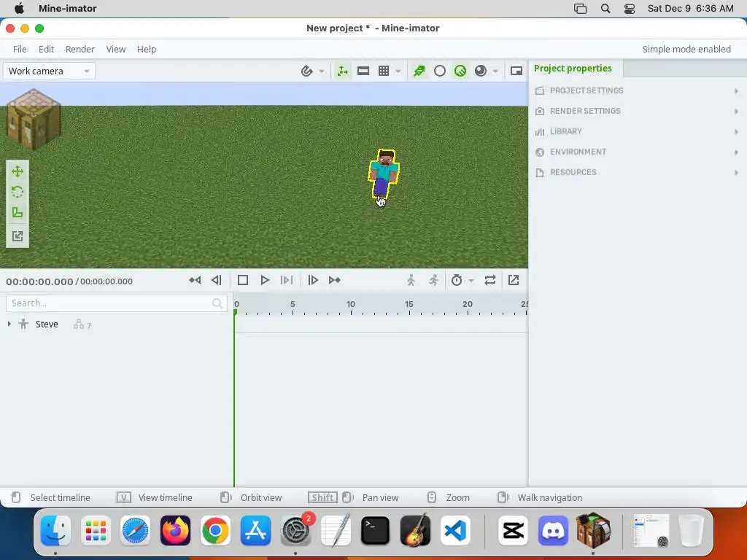
Task: Select the green textured view mode icon
Action: coord(460,71)
